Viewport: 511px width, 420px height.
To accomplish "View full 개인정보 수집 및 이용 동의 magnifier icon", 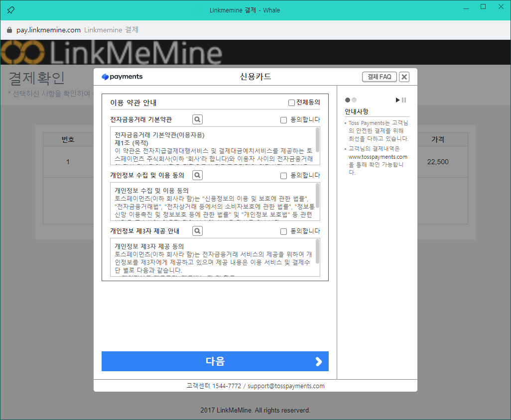I will point(198,175).
